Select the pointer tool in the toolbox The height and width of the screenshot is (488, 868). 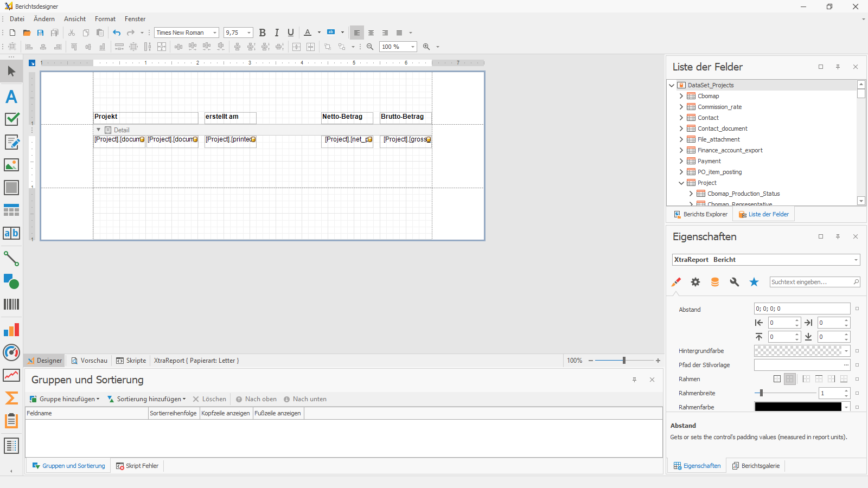pyautogui.click(x=11, y=71)
